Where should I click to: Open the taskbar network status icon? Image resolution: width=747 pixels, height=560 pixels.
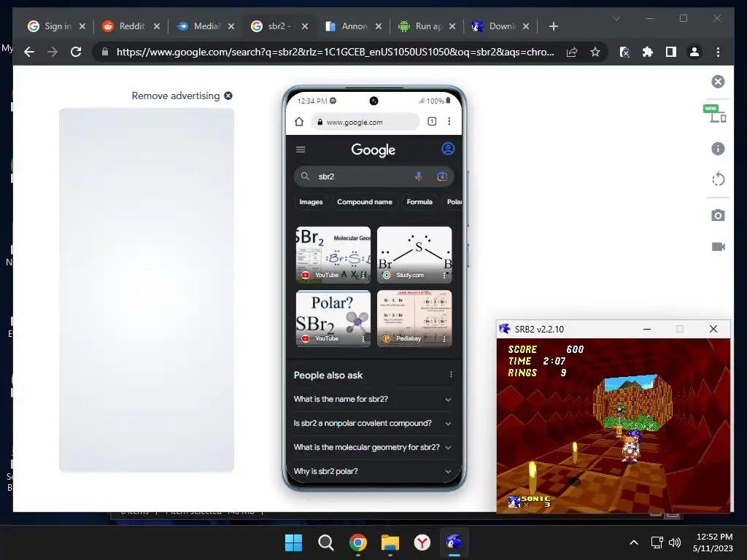point(657,542)
